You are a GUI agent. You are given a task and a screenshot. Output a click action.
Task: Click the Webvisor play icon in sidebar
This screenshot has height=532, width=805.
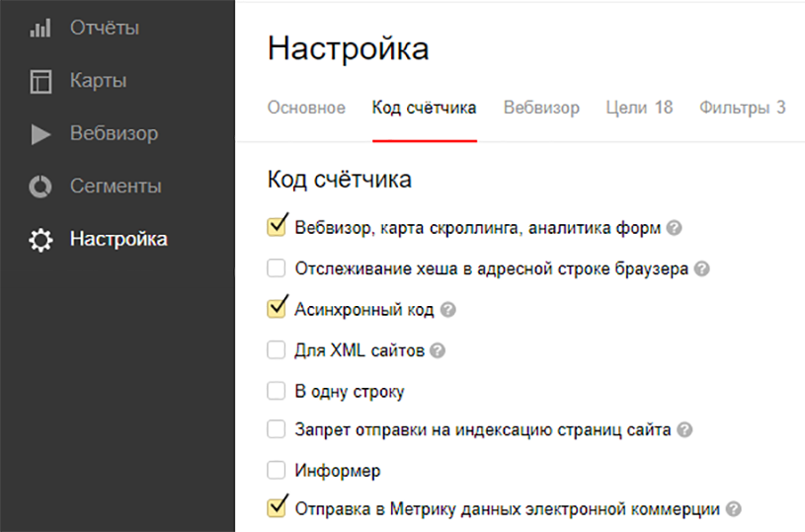[40, 134]
